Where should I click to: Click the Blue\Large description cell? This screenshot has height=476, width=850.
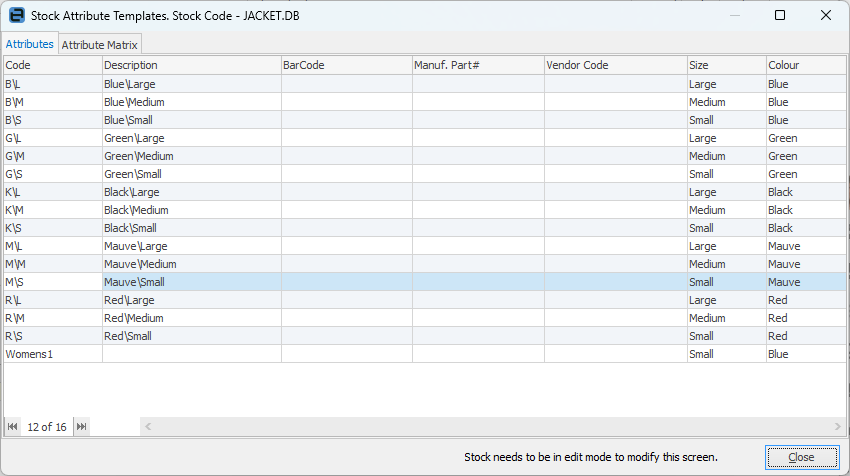[x=191, y=84]
